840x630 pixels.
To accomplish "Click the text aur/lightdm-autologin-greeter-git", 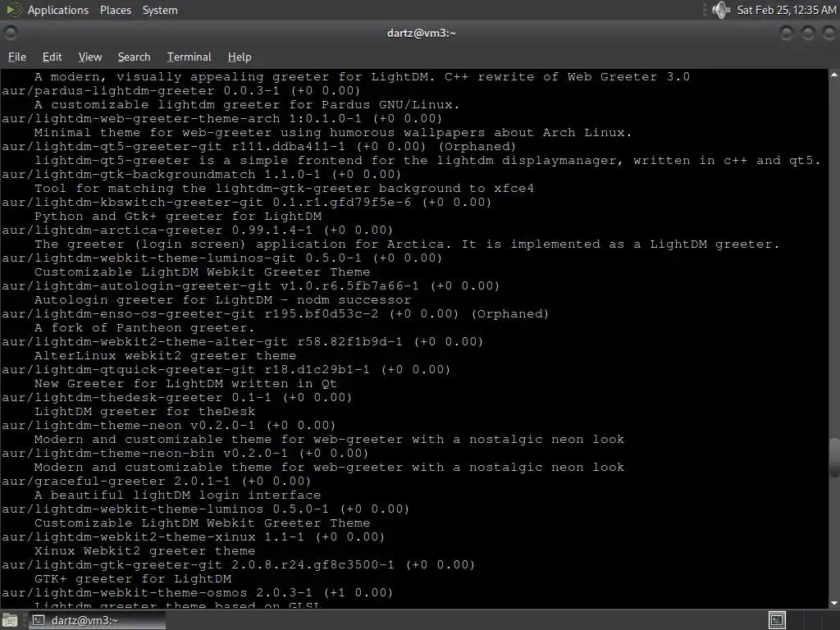I will click(136, 285).
